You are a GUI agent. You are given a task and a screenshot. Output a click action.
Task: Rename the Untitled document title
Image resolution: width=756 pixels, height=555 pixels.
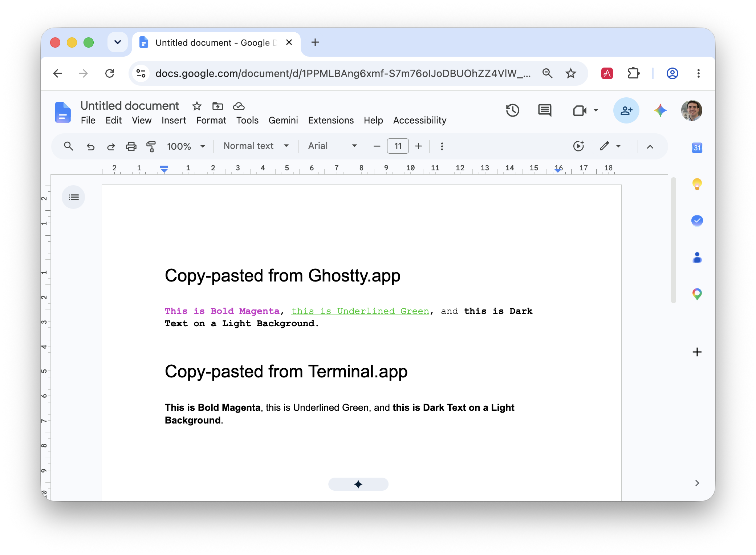click(130, 106)
